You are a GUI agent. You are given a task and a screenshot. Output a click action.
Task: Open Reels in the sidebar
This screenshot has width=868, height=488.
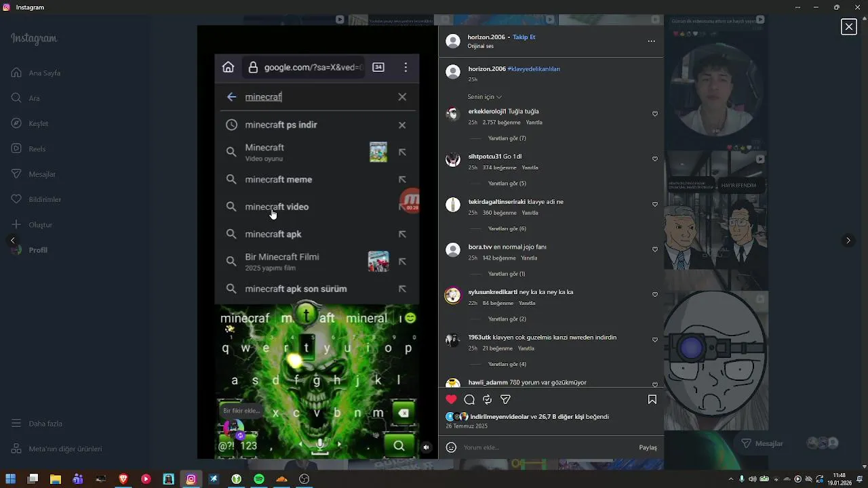point(28,149)
